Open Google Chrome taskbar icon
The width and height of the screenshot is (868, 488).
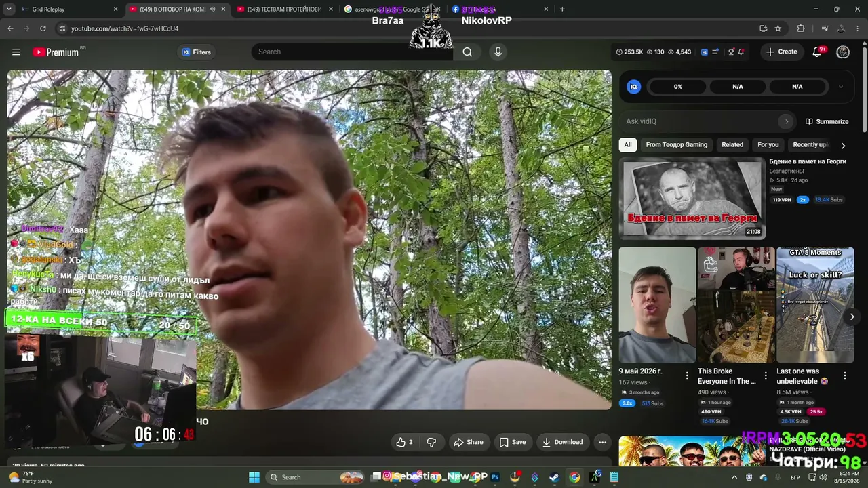[x=574, y=477]
